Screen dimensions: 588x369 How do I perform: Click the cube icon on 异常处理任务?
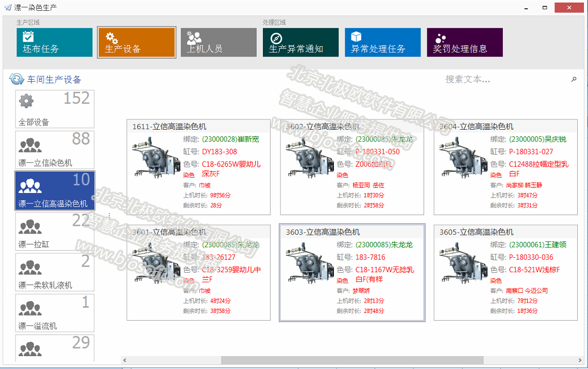(x=356, y=37)
